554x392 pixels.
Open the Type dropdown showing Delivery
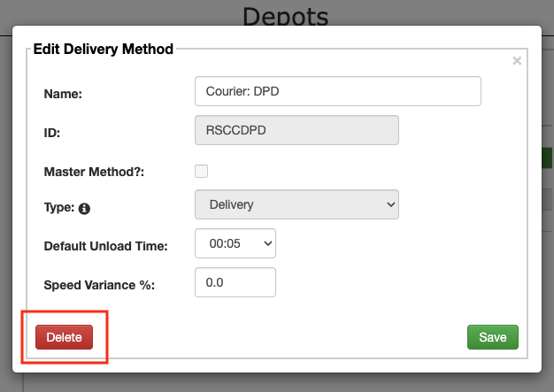[x=296, y=204]
